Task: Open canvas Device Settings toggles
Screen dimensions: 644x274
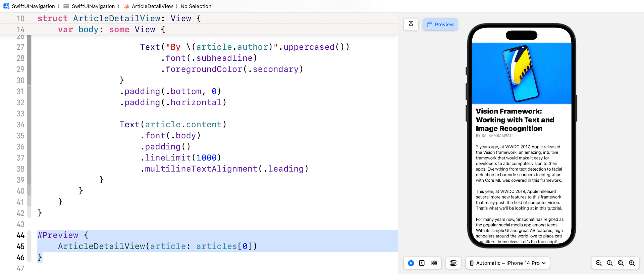Action: tap(453, 263)
